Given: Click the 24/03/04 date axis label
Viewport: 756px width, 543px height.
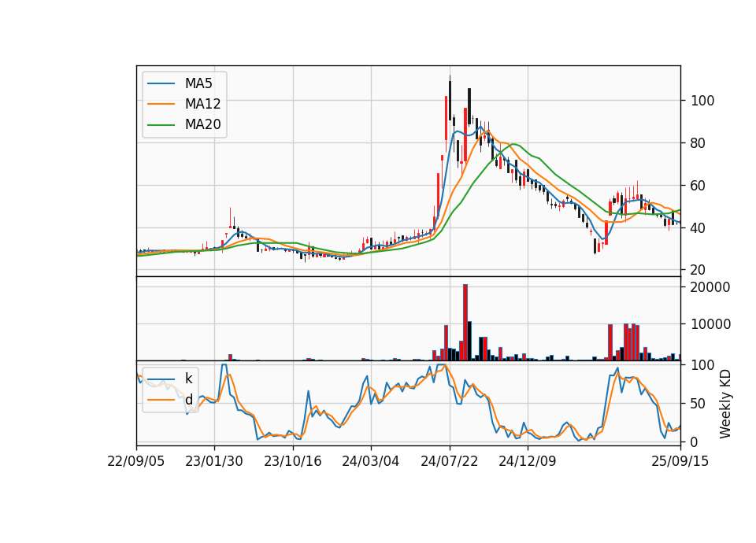Looking at the screenshot, I should pos(371,461).
